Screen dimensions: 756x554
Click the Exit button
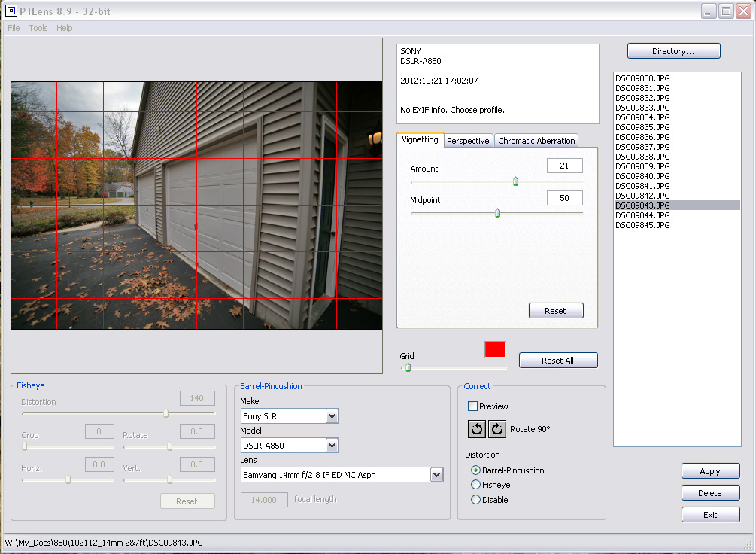coord(710,514)
